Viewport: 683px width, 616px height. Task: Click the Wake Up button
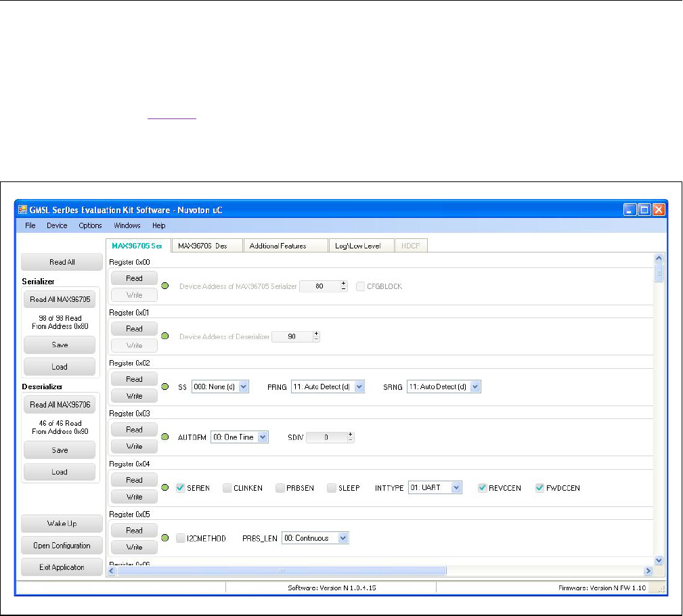(x=62, y=524)
